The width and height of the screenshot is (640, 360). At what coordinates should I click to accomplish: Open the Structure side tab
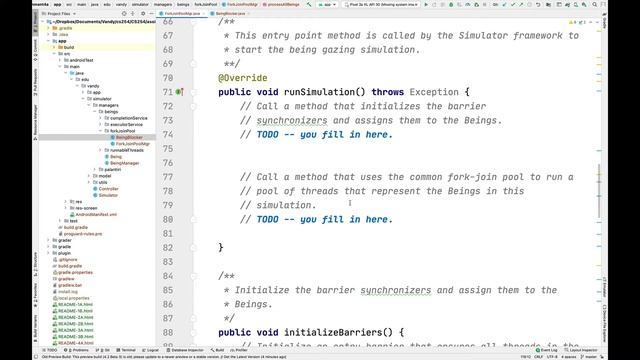[36, 264]
